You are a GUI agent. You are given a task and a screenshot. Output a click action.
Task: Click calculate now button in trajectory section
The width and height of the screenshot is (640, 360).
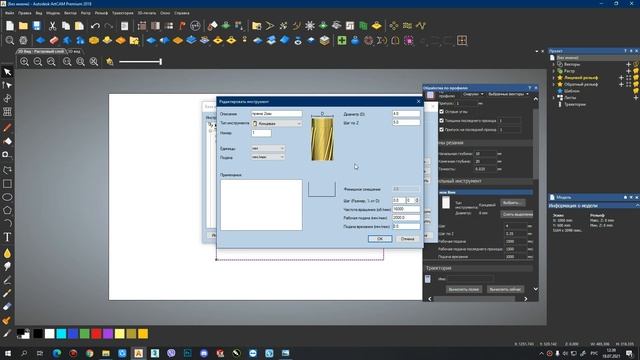click(x=505, y=289)
